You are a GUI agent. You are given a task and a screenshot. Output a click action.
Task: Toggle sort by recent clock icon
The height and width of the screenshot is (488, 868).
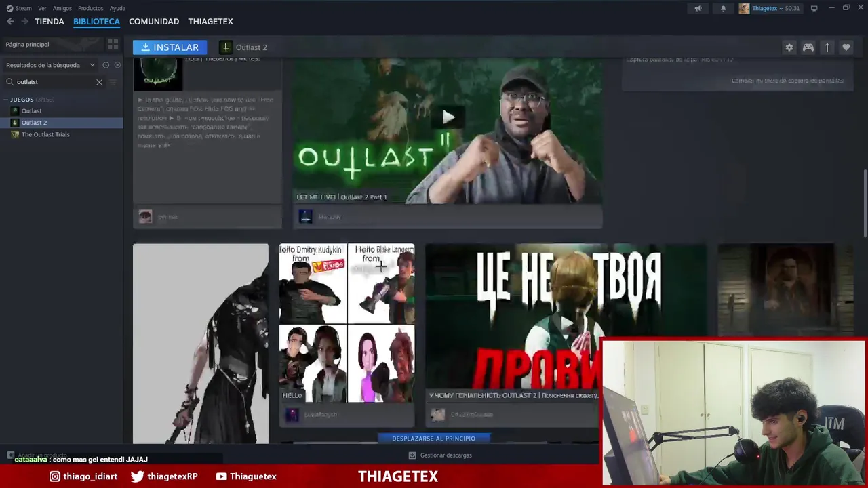106,65
